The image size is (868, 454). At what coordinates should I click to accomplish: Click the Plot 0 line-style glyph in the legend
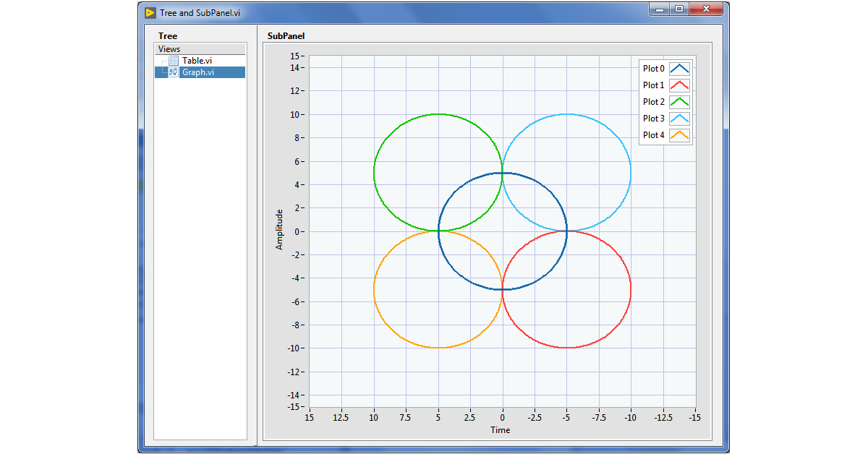680,68
